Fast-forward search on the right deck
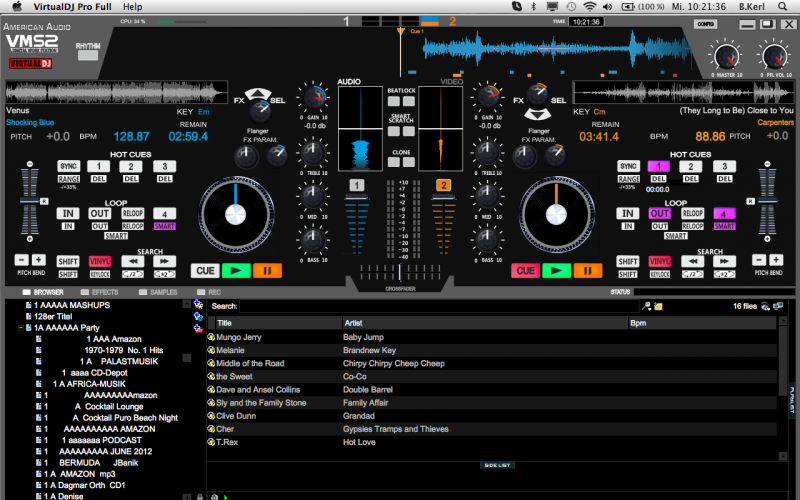 tap(724, 261)
